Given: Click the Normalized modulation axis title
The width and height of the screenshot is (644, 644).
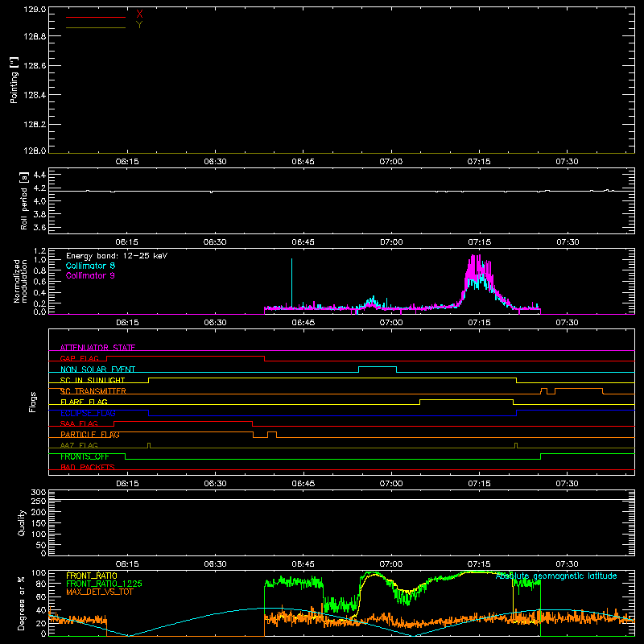Looking at the screenshot, I should [20, 281].
